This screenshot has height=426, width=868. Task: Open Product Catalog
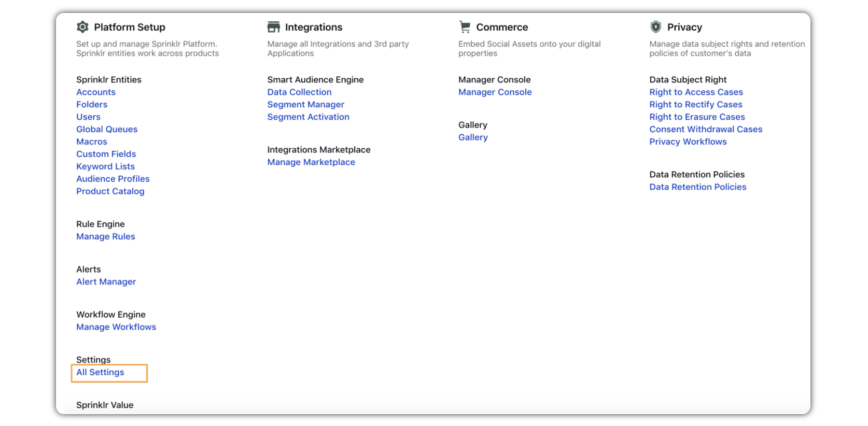coord(110,192)
